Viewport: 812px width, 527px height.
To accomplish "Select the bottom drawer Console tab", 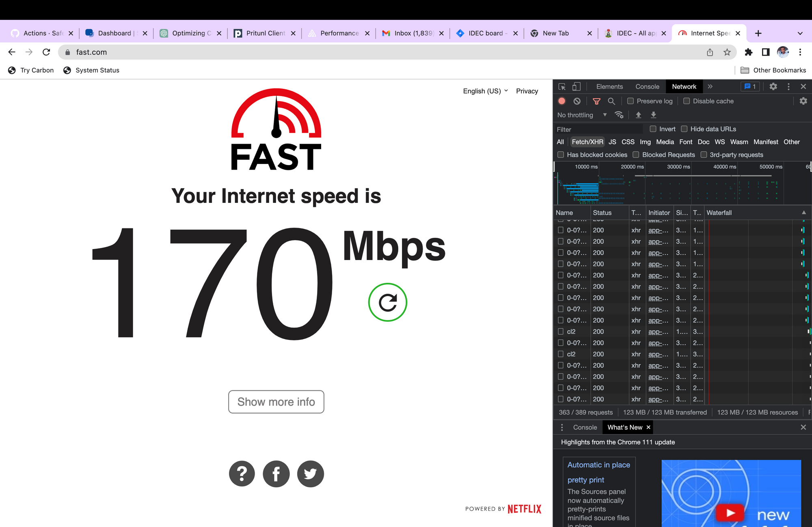I will click(x=585, y=427).
